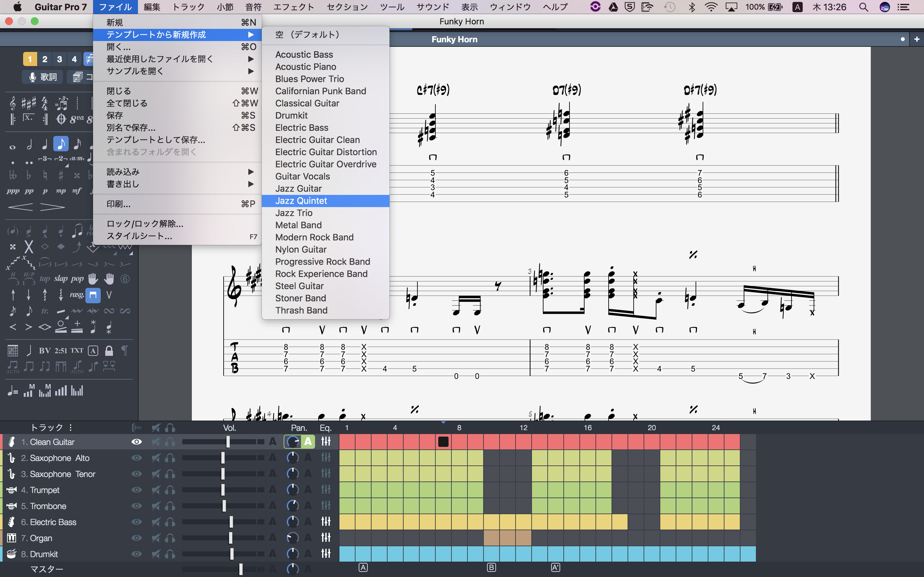The height and width of the screenshot is (577, 924).
Task: Toggle visibility eye of Saxophone Alto track
Action: click(136, 458)
